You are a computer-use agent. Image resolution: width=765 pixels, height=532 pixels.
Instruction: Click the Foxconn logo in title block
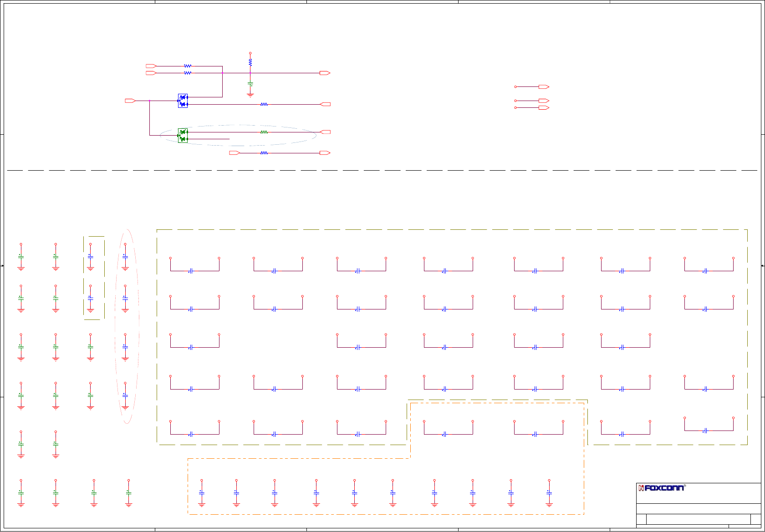point(662,488)
